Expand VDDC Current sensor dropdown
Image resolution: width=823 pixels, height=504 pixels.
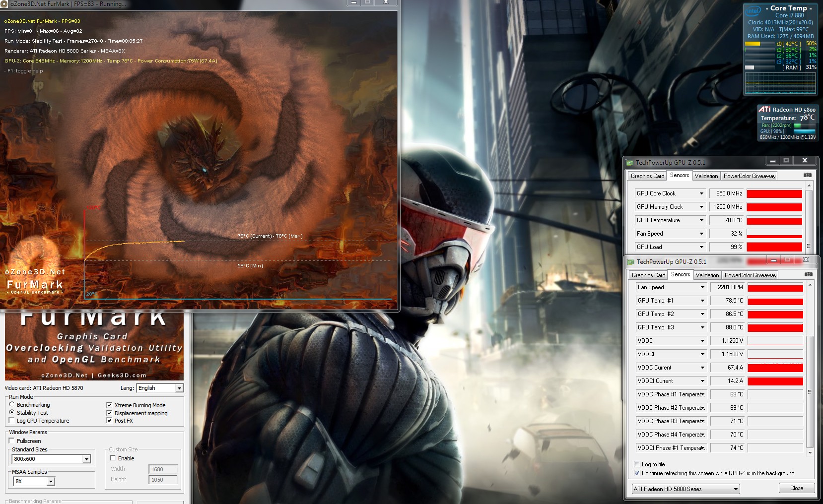point(702,368)
